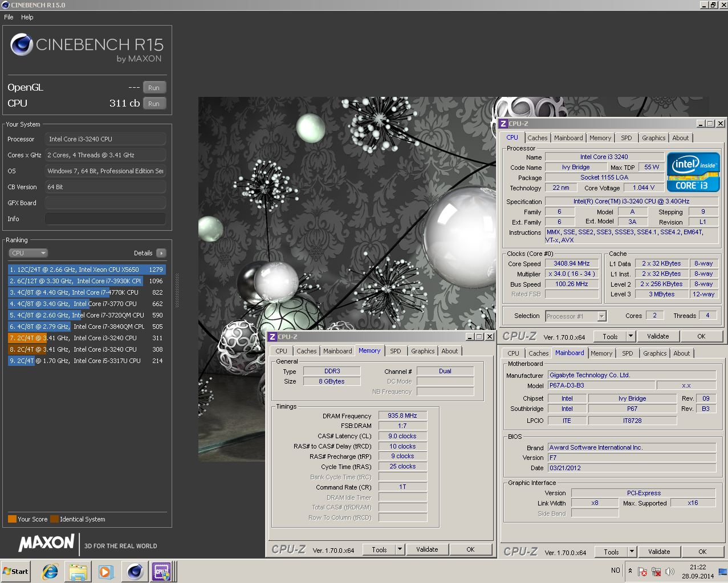Select ranking row i3-3240 scoring 311

tap(87, 338)
